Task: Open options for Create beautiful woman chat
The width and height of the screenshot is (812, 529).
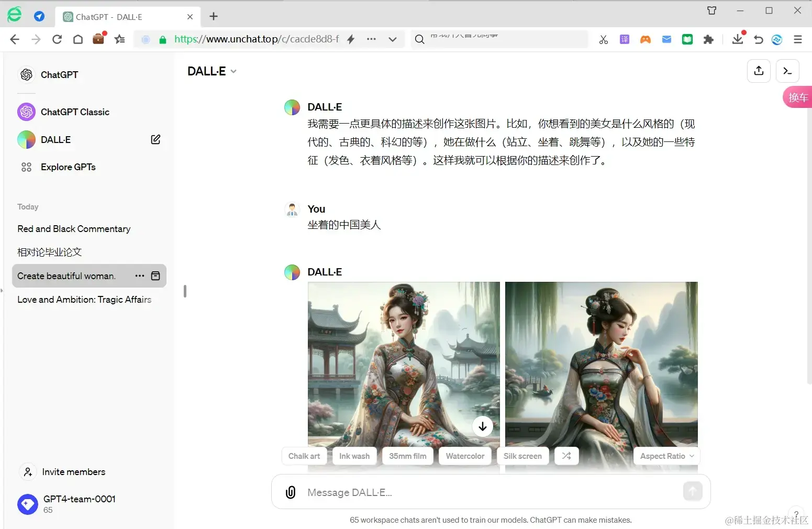Action: click(x=139, y=276)
